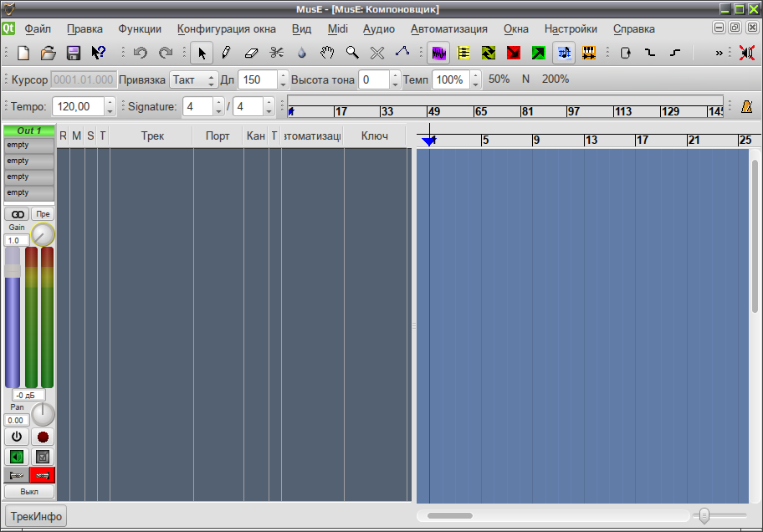The image size is (763, 532).
Task: Open the purple waveform editor icon
Action: 438,53
